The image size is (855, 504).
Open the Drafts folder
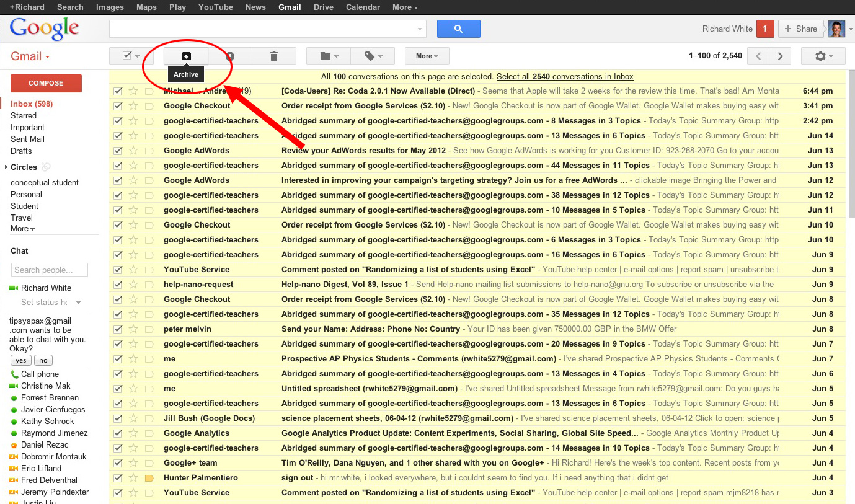(21, 151)
